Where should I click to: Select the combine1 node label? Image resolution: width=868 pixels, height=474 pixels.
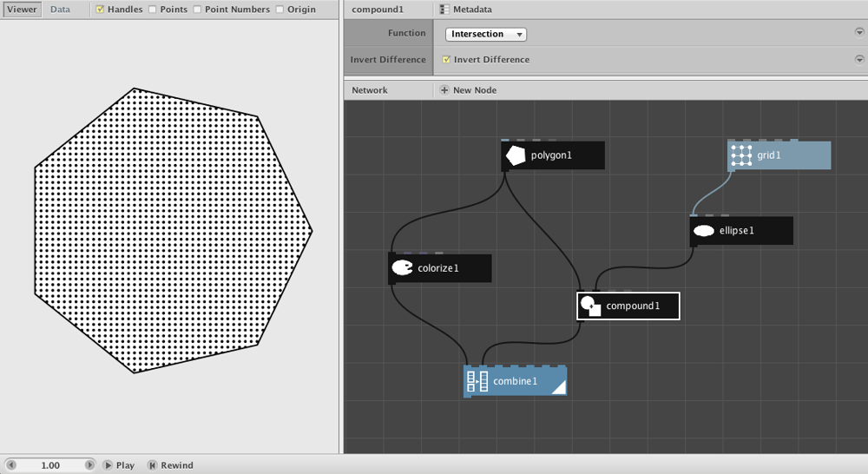[x=515, y=381]
